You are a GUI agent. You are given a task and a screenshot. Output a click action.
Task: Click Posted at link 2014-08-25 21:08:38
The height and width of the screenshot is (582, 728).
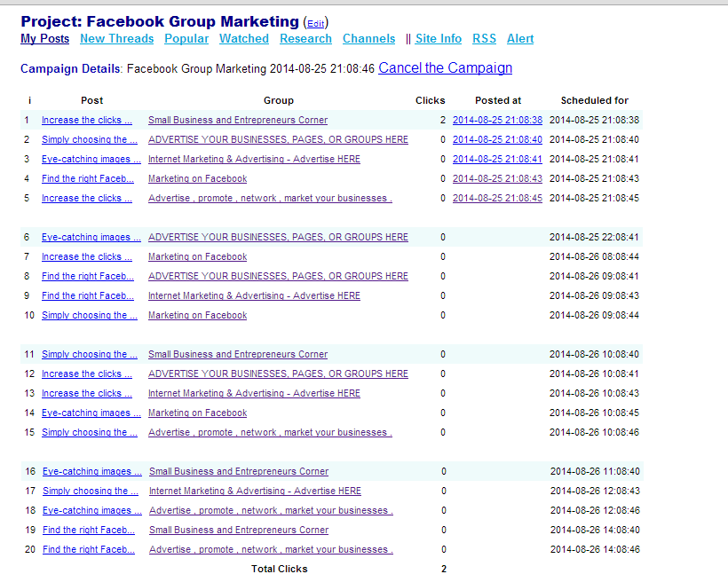tap(497, 120)
